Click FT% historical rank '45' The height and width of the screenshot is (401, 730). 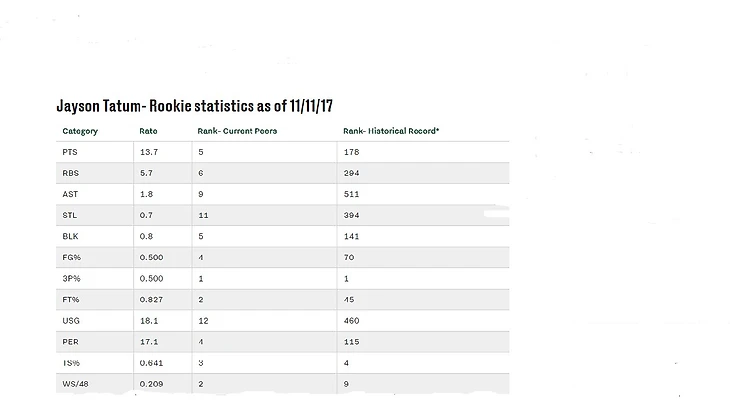[349, 299]
